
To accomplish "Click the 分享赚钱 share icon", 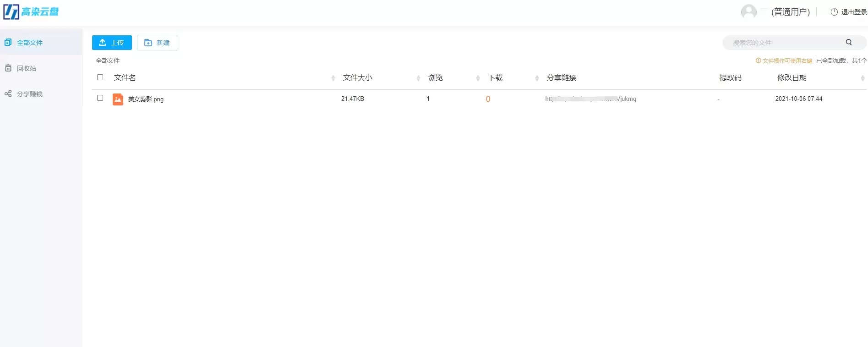I will tap(8, 94).
